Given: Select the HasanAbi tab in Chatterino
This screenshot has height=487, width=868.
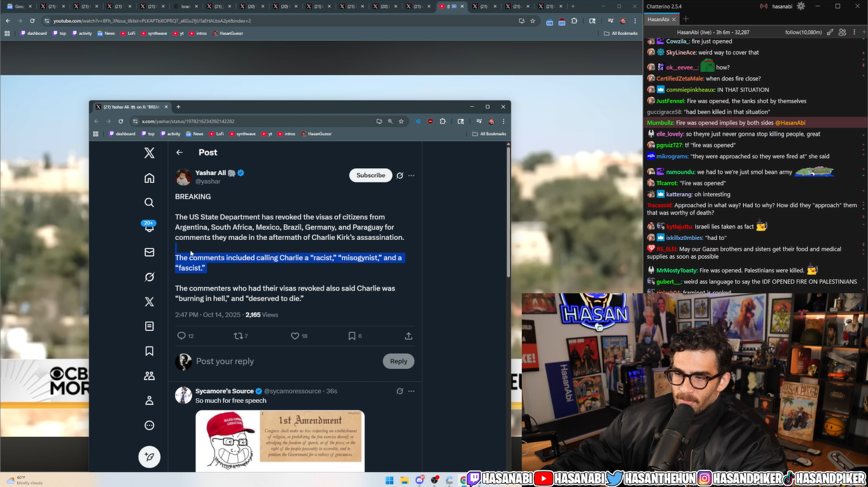Looking at the screenshot, I should (x=661, y=19).
